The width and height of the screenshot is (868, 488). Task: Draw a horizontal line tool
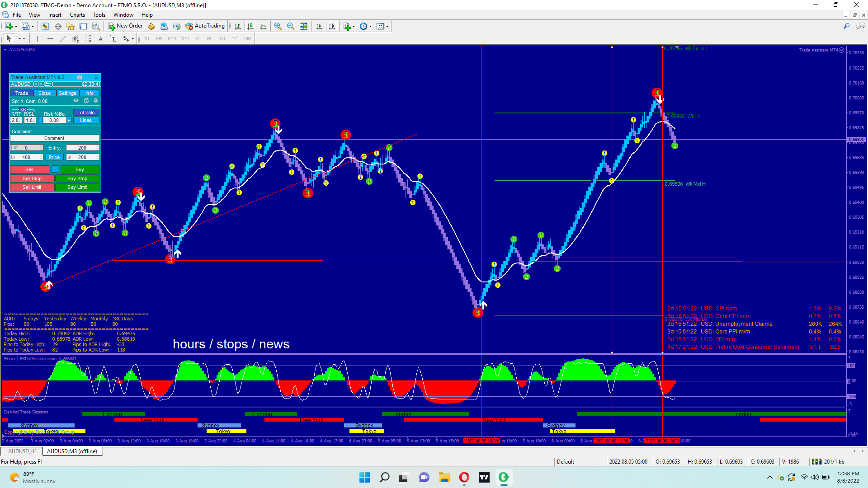[x=50, y=39]
